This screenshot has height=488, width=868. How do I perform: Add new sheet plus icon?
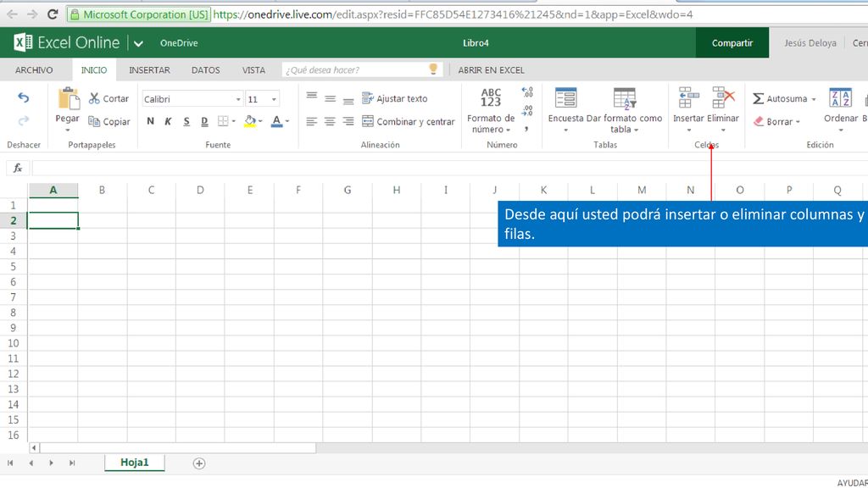199,463
